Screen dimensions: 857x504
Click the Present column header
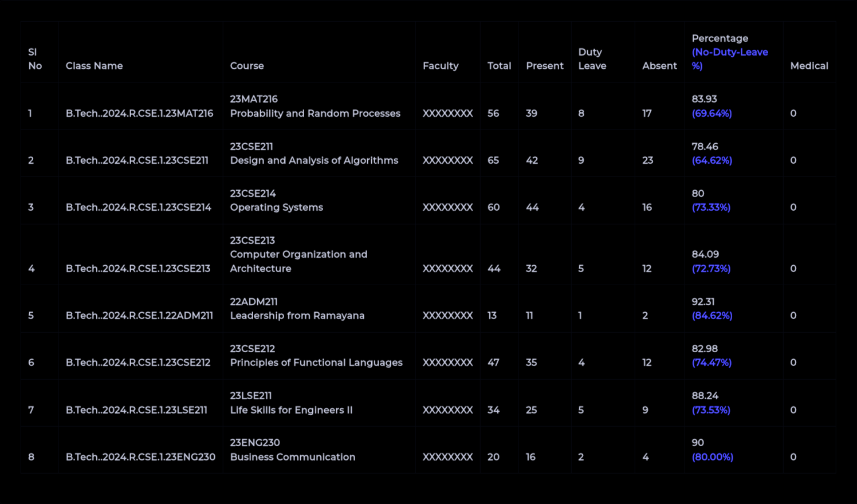point(544,66)
